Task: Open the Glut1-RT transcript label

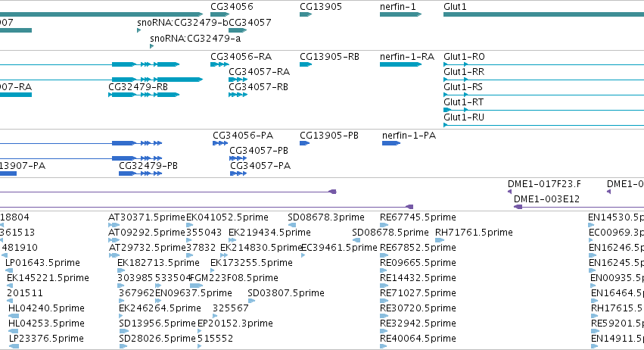Action: (x=463, y=102)
